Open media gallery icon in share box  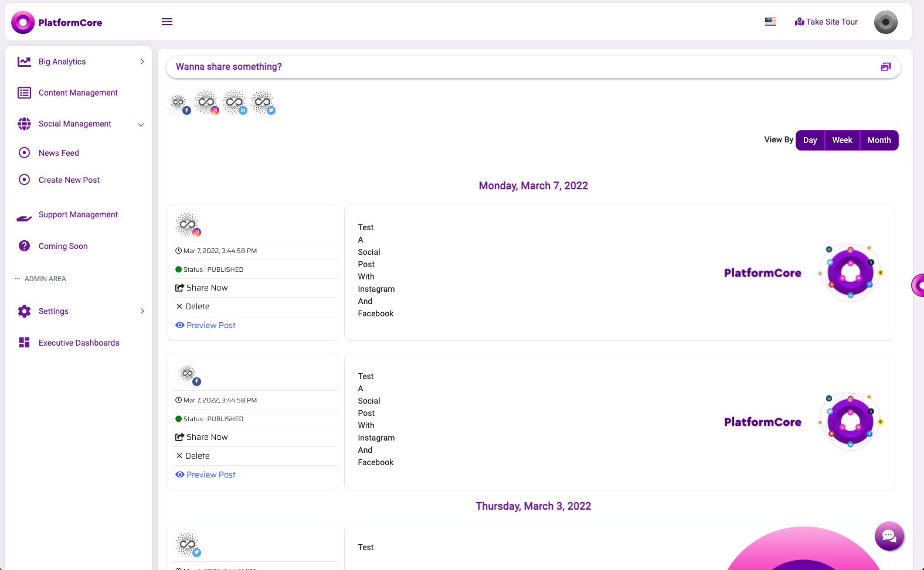click(886, 67)
